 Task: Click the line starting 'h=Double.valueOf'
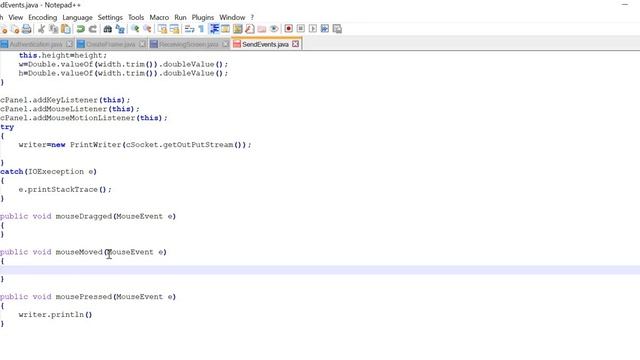[123, 73]
